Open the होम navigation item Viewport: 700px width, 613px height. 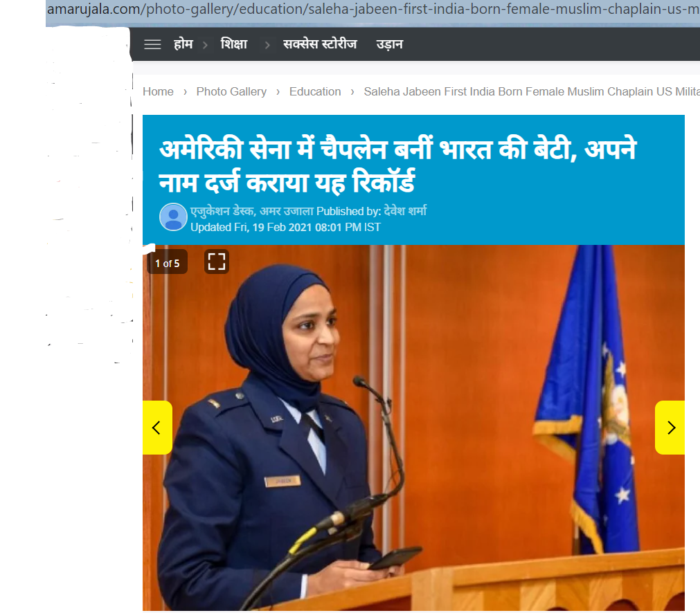click(x=183, y=45)
